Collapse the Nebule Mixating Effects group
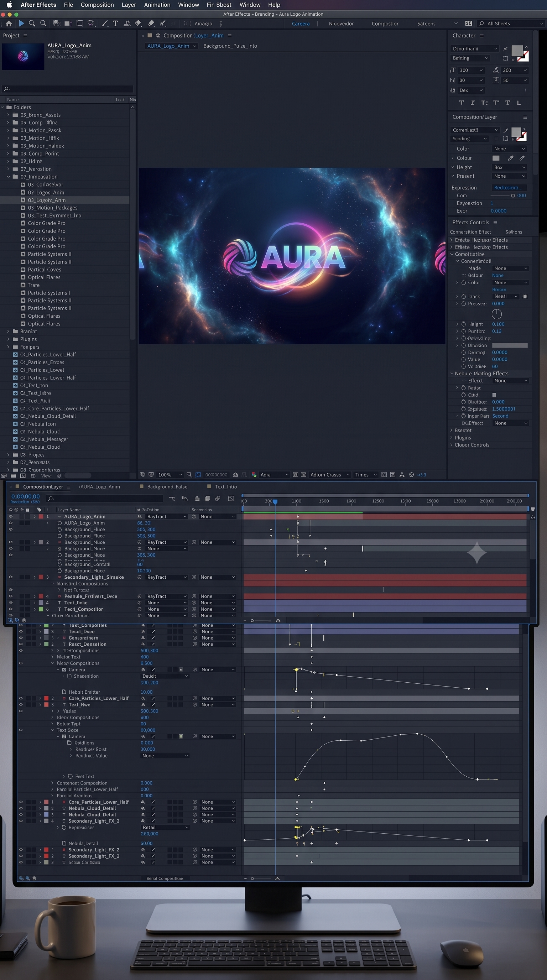 click(452, 374)
